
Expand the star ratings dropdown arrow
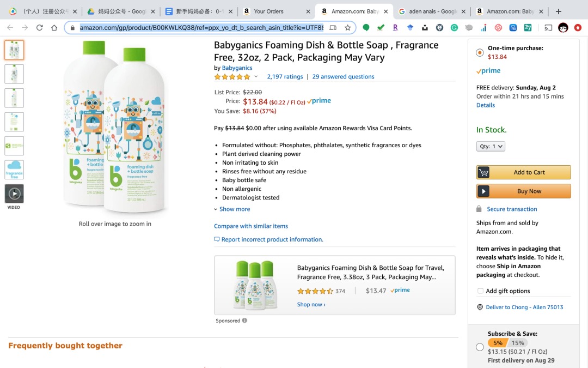pos(256,77)
